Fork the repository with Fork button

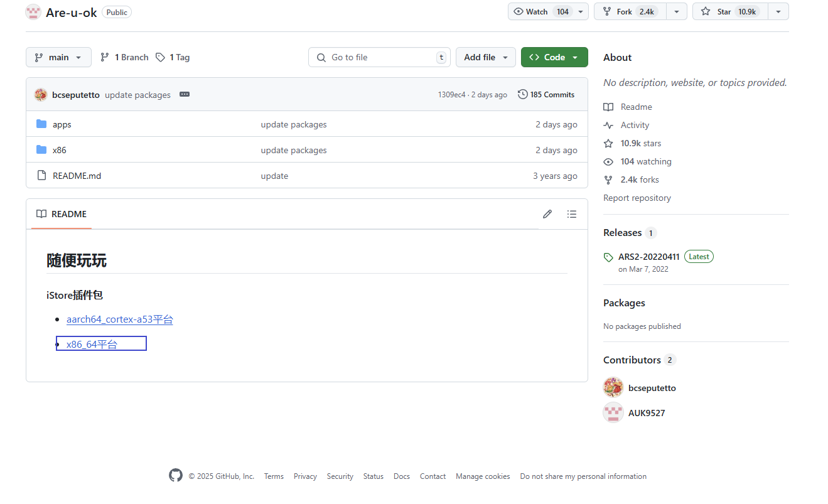[x=630, y=11]
